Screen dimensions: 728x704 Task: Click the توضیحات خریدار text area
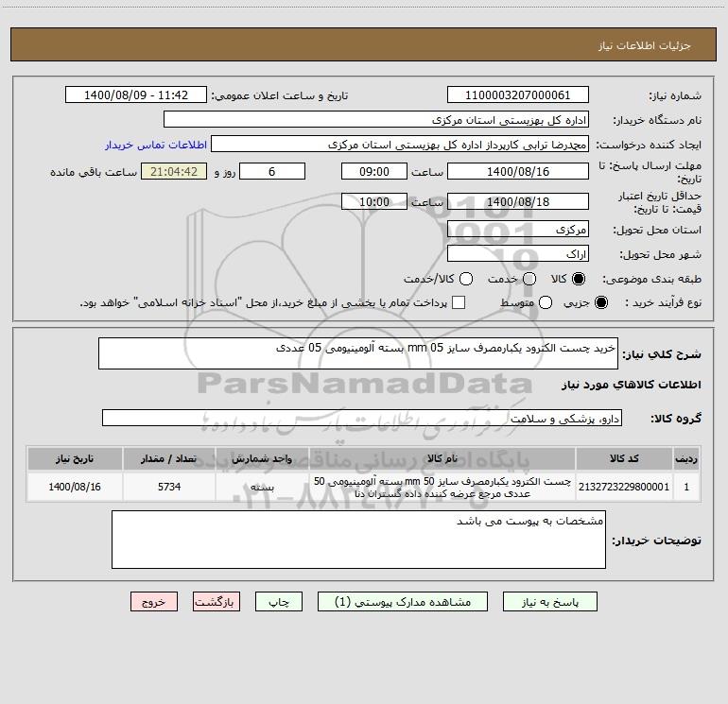pos(358,540)
